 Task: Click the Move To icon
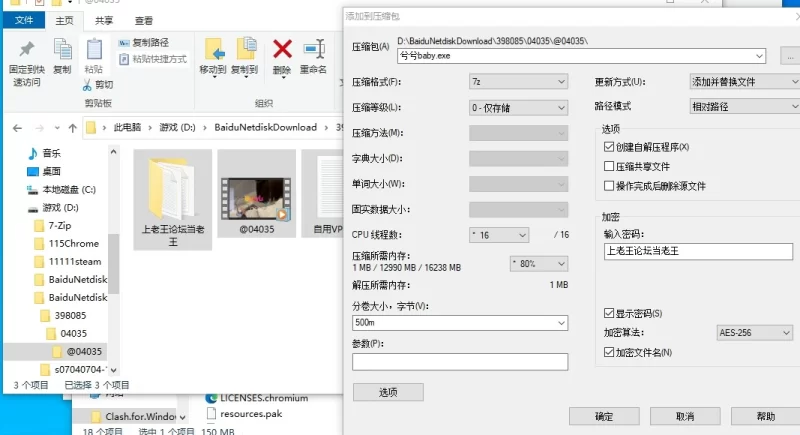click(x=214, y=50)
